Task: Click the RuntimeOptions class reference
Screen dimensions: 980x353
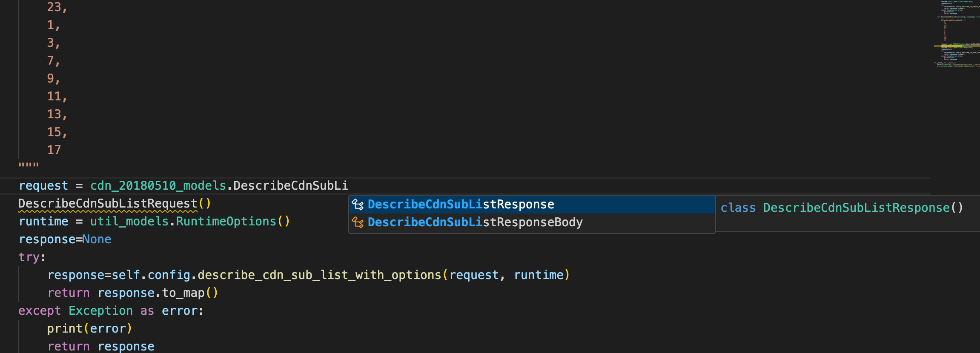Action: tap(226, 222)
